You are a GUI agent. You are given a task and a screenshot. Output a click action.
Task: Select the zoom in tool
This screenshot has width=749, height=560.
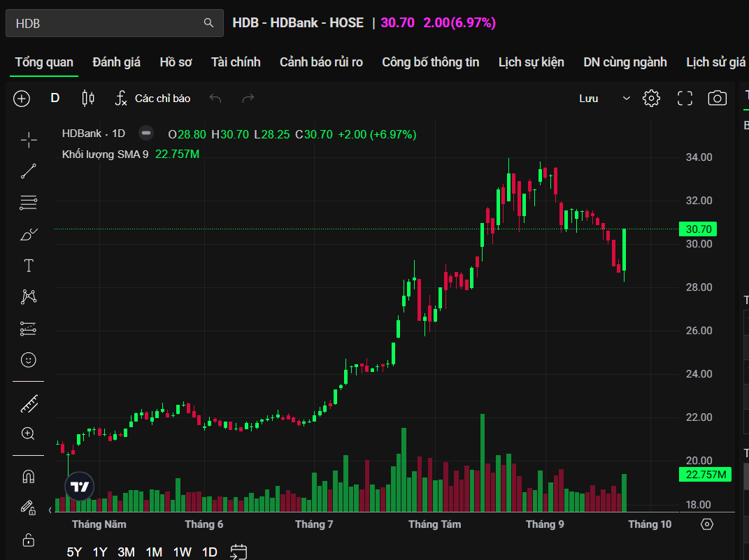point(28,433)
